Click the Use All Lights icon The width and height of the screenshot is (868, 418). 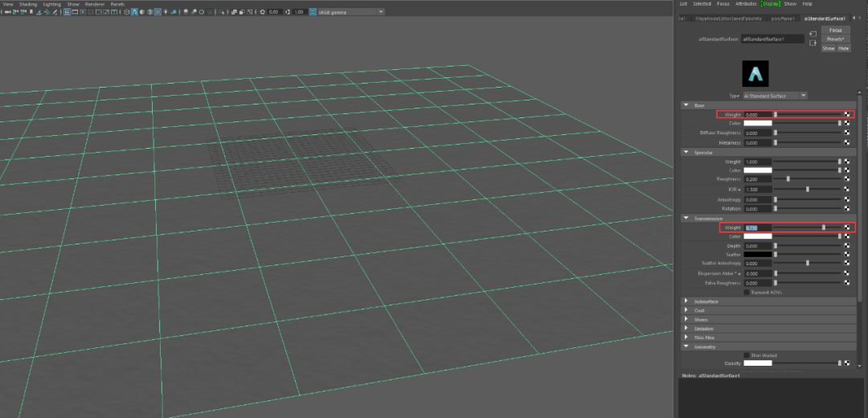(x=166, y=11)
